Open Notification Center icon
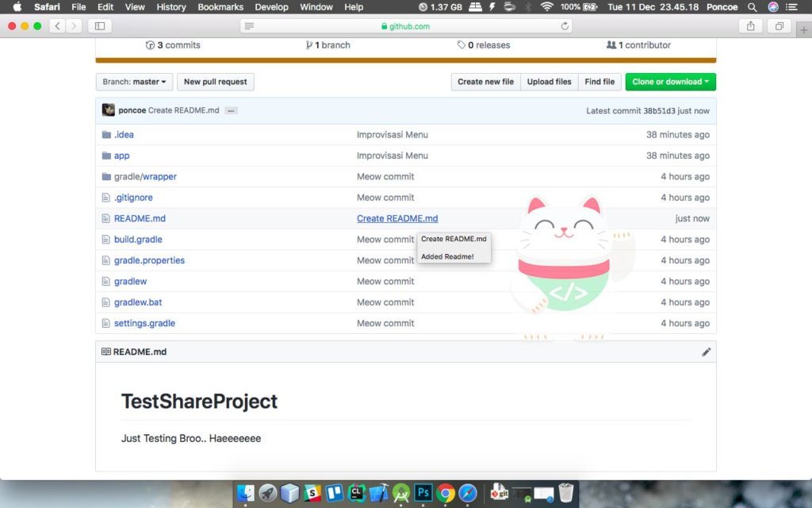The height and width of the screenshot is (508, 812). (x=792, y=6)
